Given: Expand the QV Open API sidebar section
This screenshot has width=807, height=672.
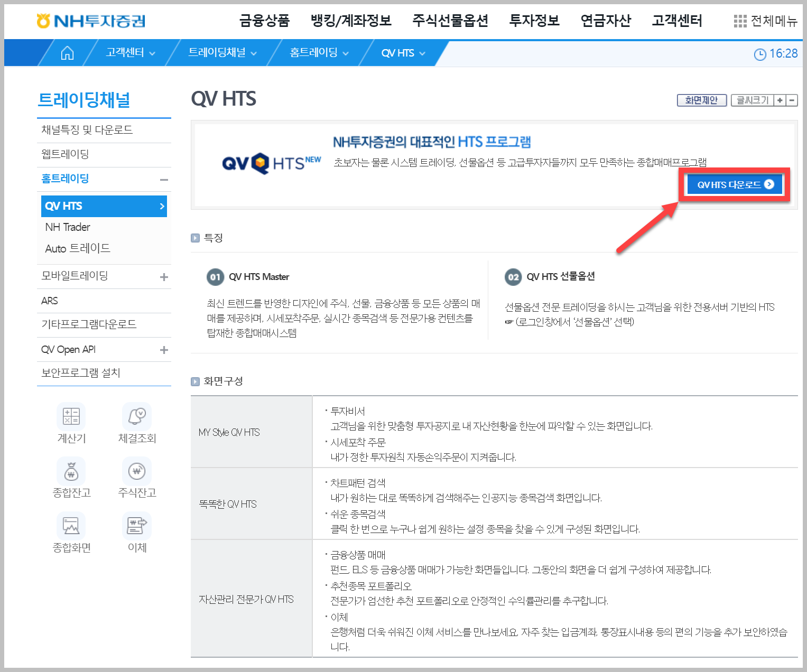Looking at the screenshot, I should (x=164, y=350).
